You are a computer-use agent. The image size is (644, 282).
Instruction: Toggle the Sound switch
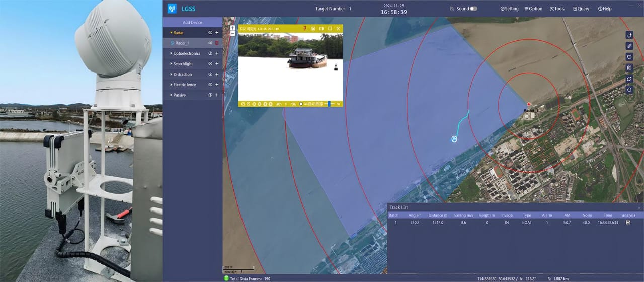[x=474, y=9]
